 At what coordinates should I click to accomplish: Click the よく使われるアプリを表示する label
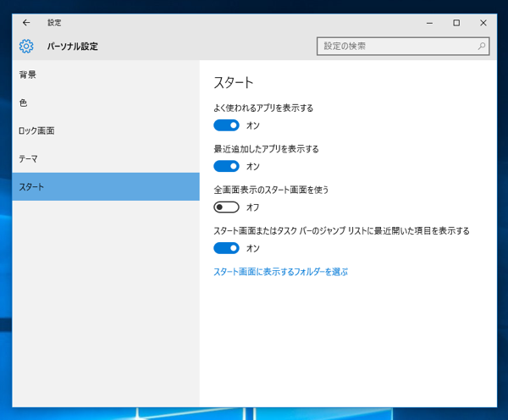pyautogui.click(x=263, y=108)
